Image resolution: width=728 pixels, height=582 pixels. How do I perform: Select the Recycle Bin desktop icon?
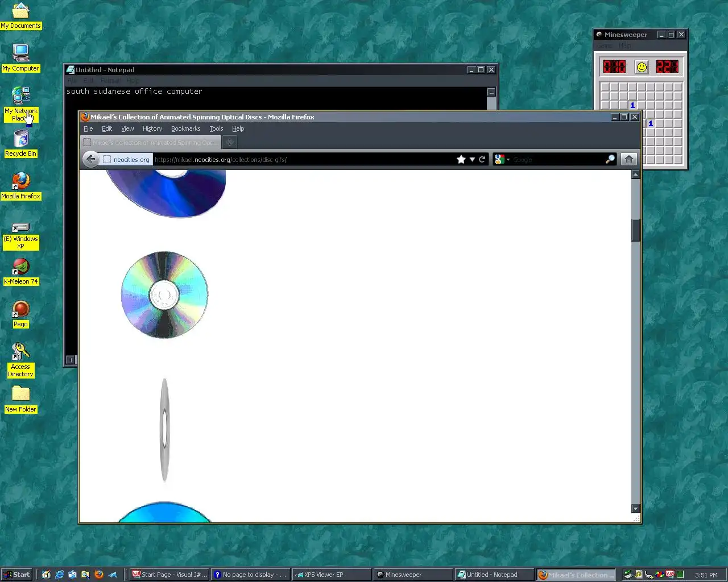[21, 143]
